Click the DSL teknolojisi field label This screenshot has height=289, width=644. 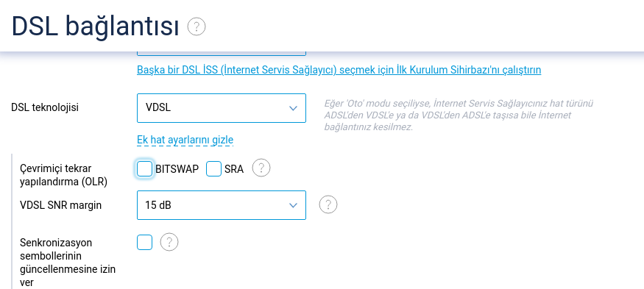[45, 107]
